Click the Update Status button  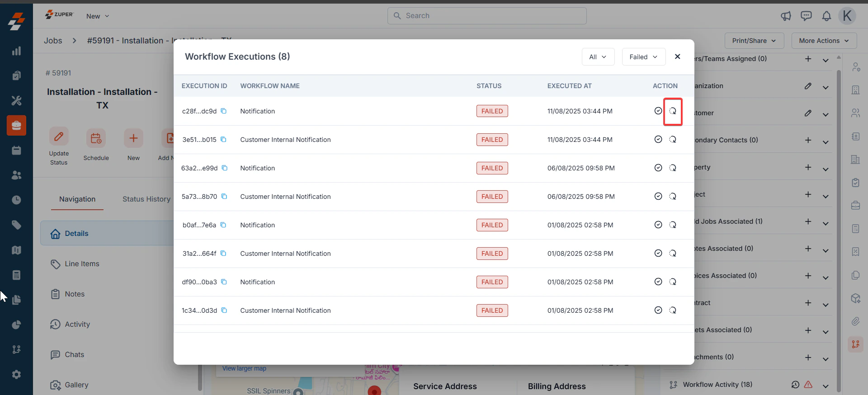click(x=59, y=146)
